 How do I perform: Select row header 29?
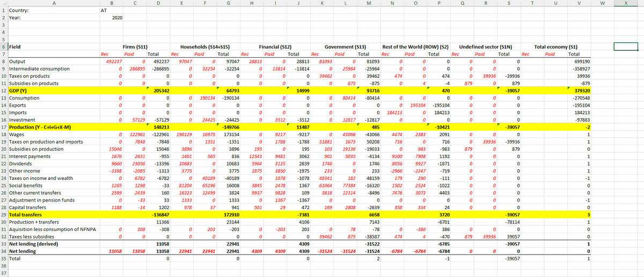coord(3,214)
